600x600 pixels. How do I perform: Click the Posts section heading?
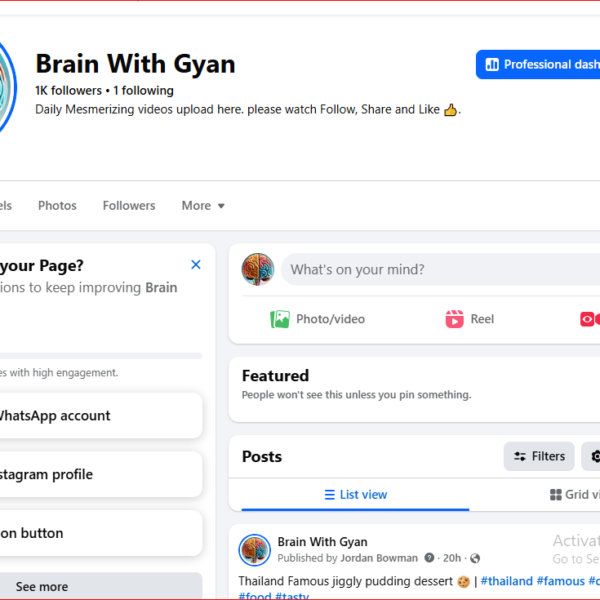pos(262,457)
